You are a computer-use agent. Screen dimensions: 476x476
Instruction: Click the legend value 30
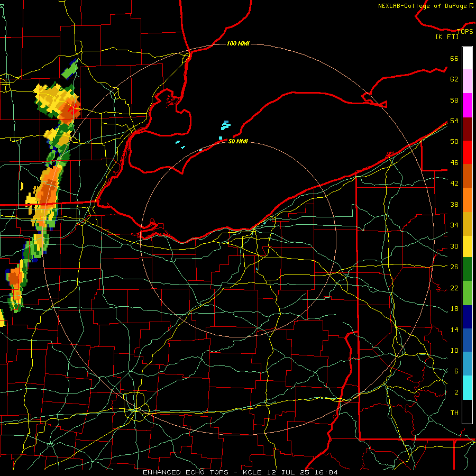click(454, 246)
